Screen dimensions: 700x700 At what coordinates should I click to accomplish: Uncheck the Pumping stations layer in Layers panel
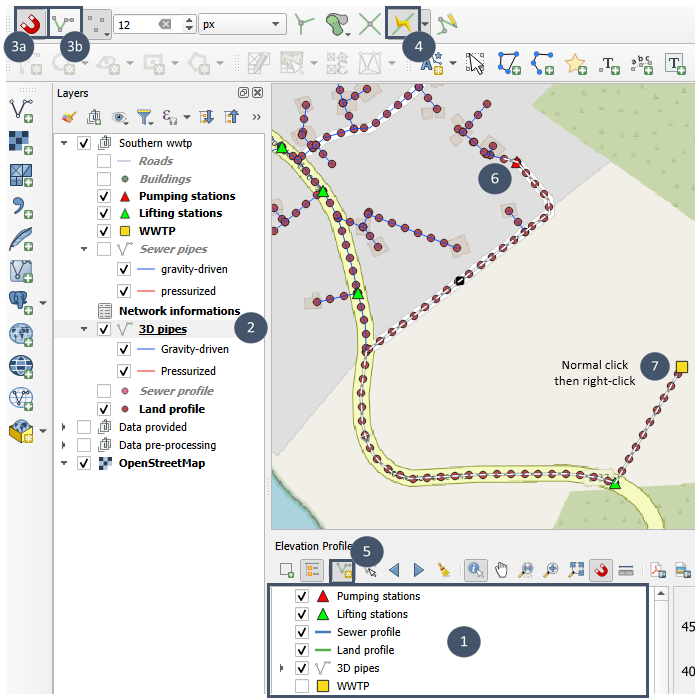pos(104,196)
